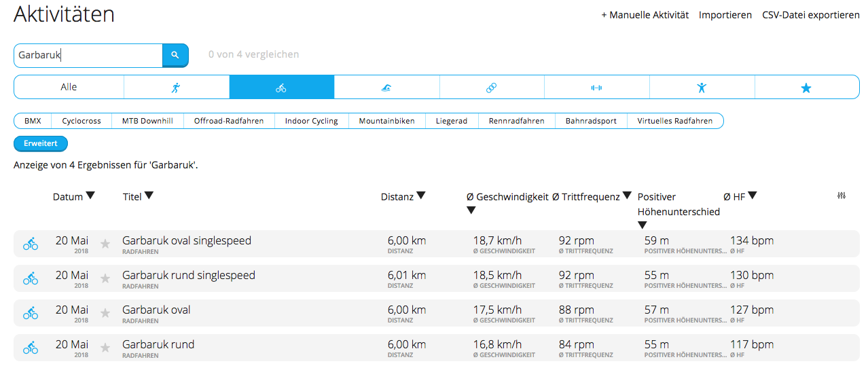Open the column settings sliders icon
Viewport: 868px width, 387px height.
point(842,196)
